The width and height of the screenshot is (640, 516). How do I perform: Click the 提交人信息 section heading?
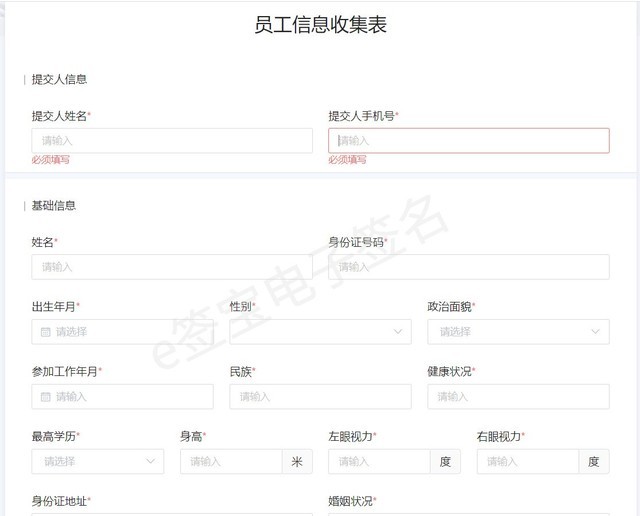[60, 80]
